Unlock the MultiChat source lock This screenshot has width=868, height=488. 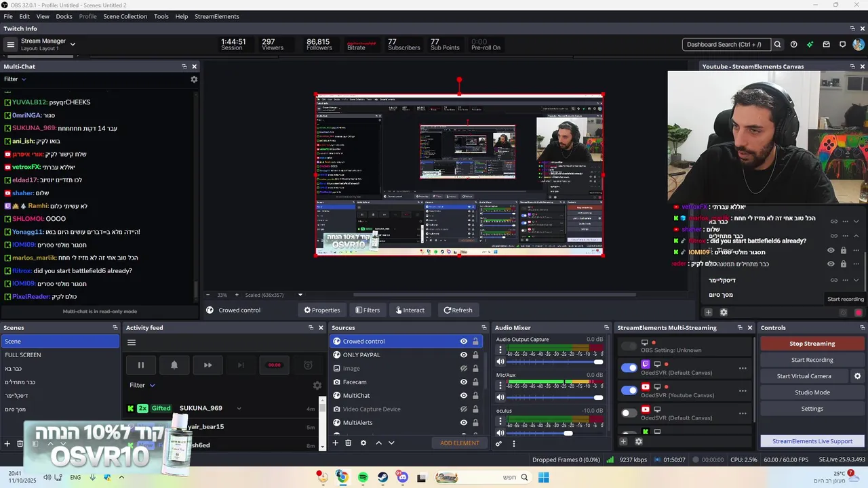(475, 396)
